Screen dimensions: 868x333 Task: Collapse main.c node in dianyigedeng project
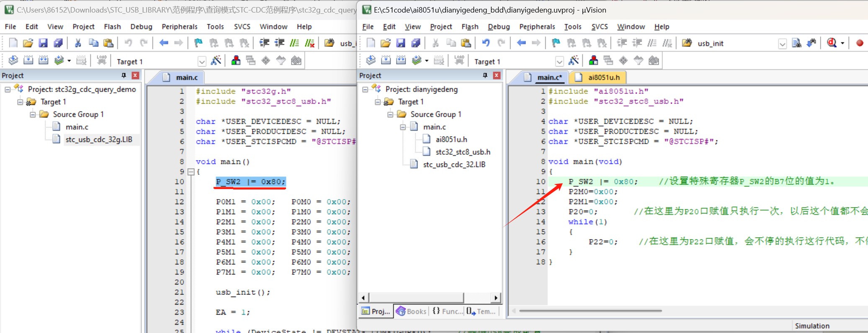[403, 127]
